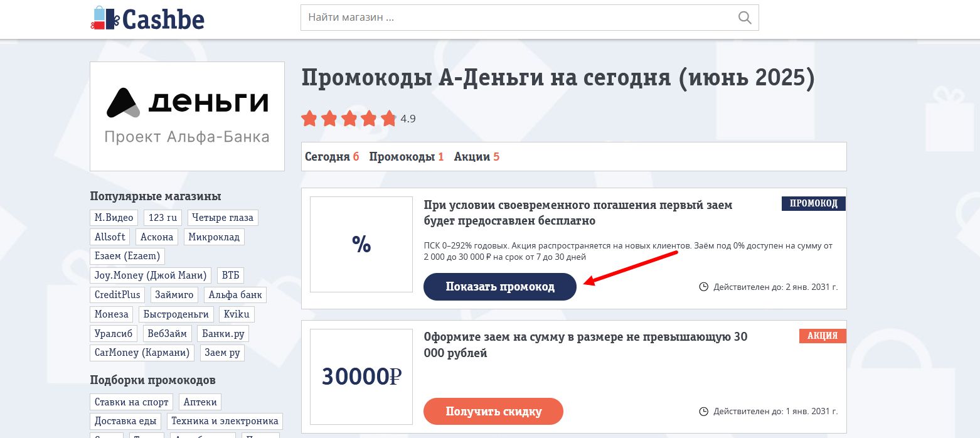Viewport: 980px width, 438px height.
Task: Switch to the 'Промокоды 1' tab
Action: (x=407, y=157)
